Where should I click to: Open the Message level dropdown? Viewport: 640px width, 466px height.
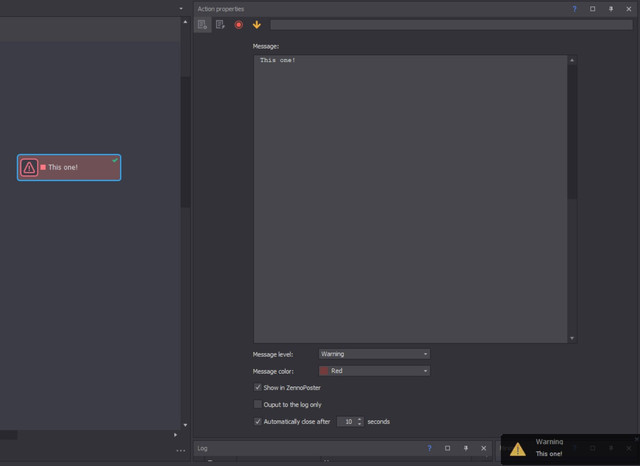click(x=374, y=354)
